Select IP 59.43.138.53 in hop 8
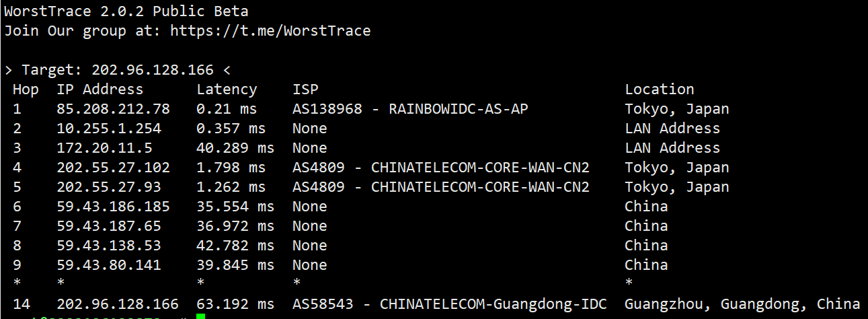 [109, 246]
